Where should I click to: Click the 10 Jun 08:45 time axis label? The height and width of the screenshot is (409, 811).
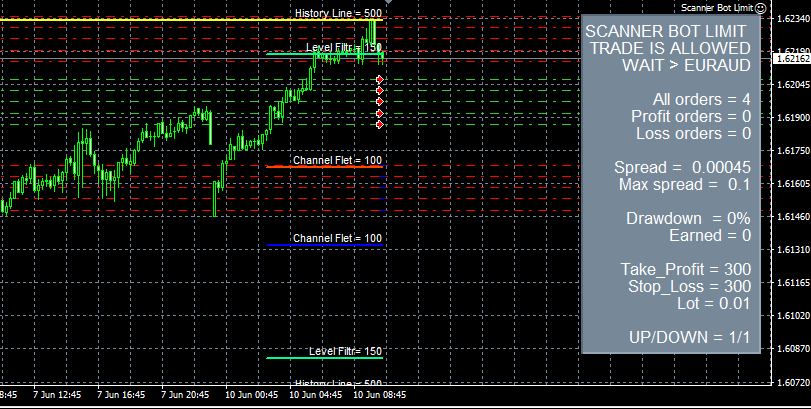pos(379,395)
